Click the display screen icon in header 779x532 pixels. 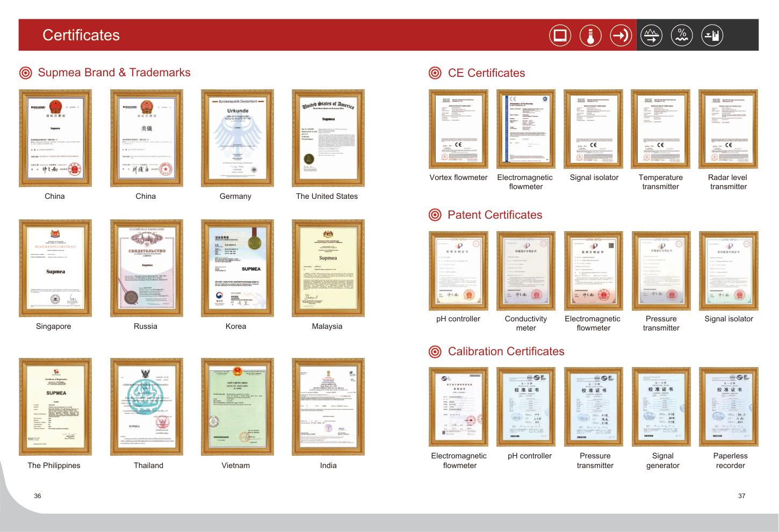pos(560,35)
